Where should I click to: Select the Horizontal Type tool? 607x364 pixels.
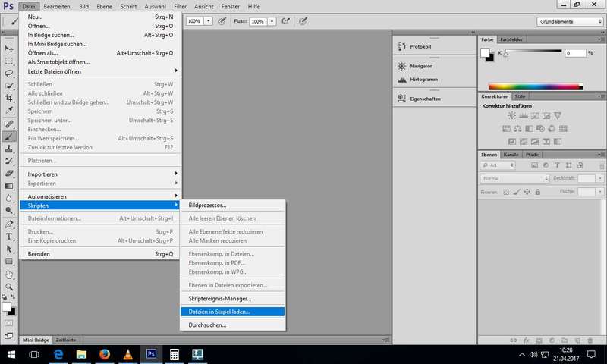9,237
